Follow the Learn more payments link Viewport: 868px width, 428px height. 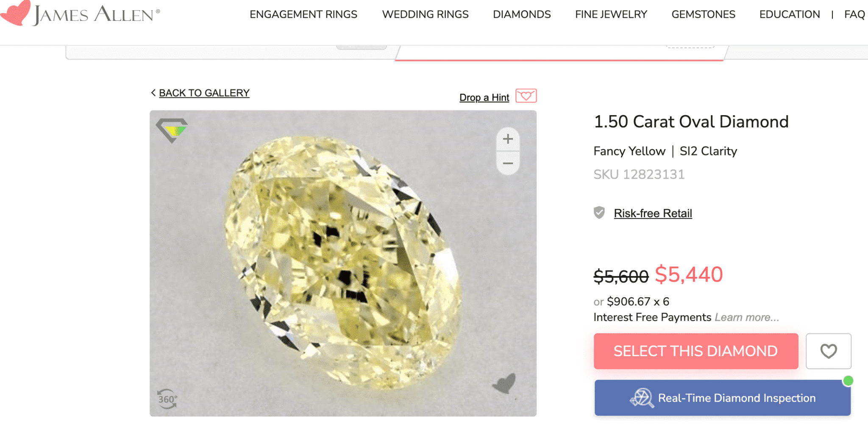coord(747,318)
